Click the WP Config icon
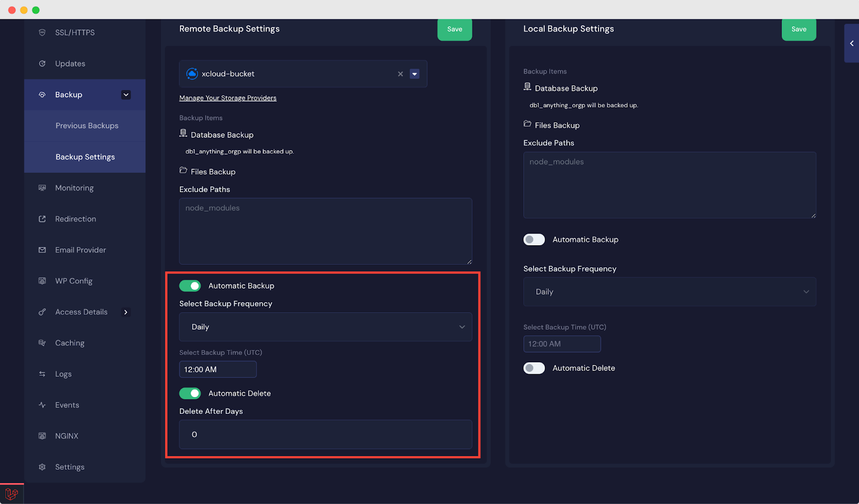 (42, 281)
